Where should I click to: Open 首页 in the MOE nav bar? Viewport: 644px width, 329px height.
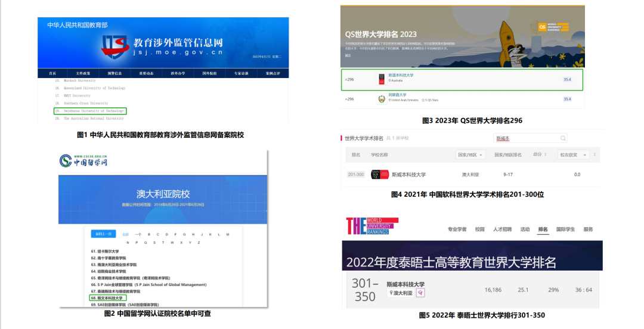click(x=52, y=73)
